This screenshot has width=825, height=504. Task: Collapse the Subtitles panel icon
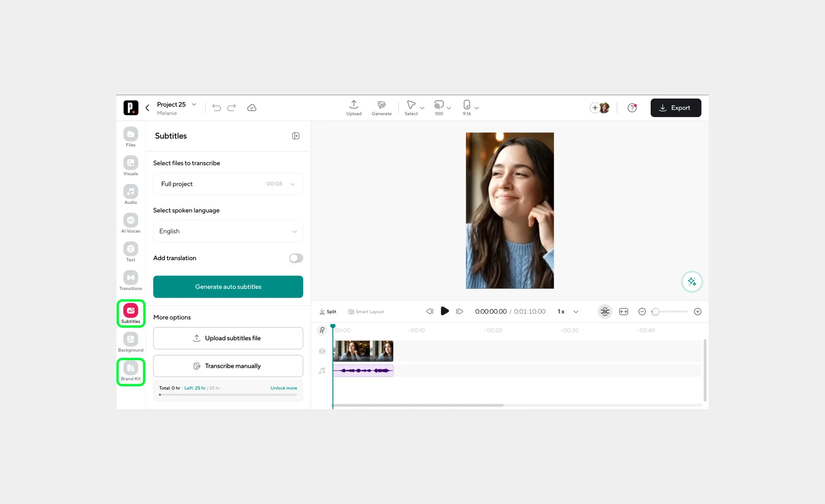click(x=296, y=136)
